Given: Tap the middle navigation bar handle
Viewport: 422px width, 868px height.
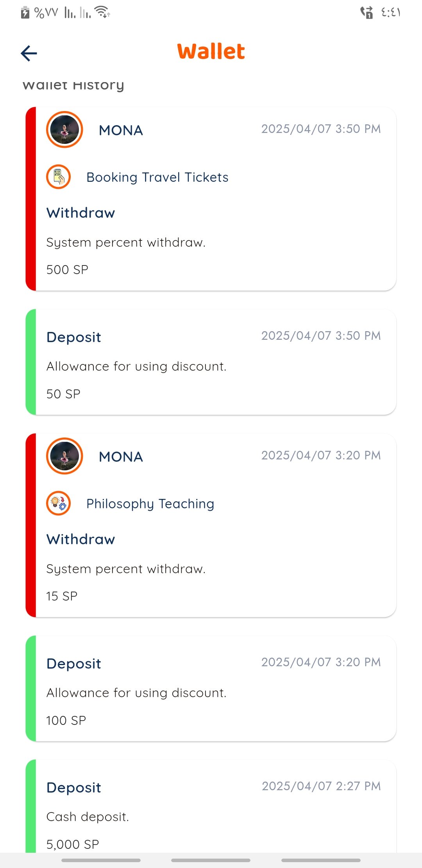Looking at the screenshot, I should coord(211,860).
